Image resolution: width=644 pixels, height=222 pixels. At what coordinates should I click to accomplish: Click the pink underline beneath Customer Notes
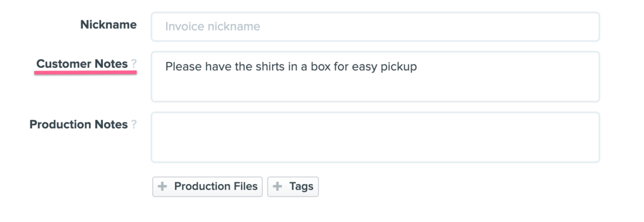pos(86,72)
